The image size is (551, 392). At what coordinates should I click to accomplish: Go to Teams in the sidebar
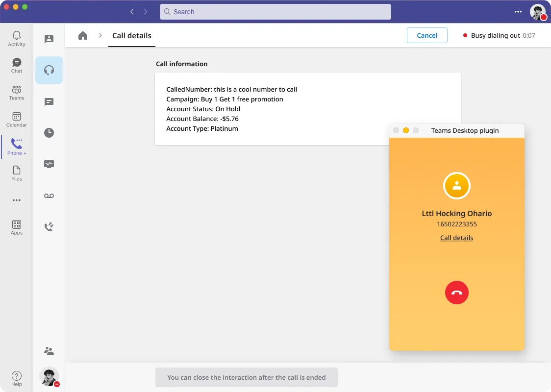17,93
